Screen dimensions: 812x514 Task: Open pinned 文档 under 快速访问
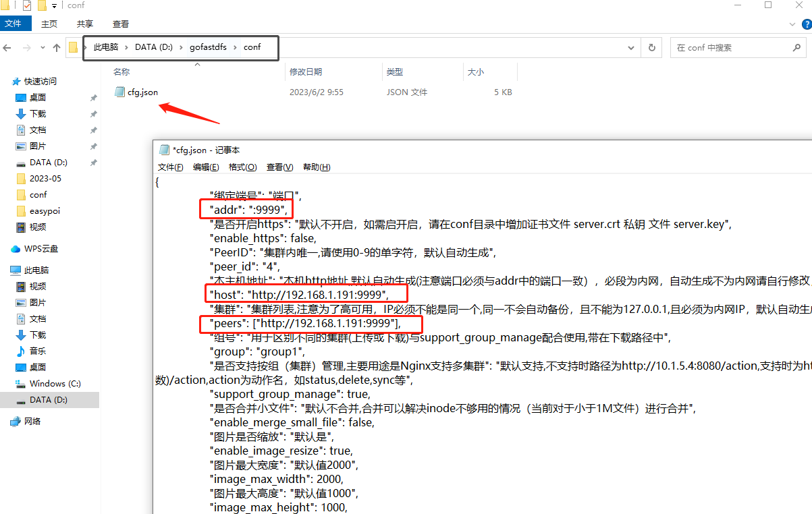coord(38,130)
